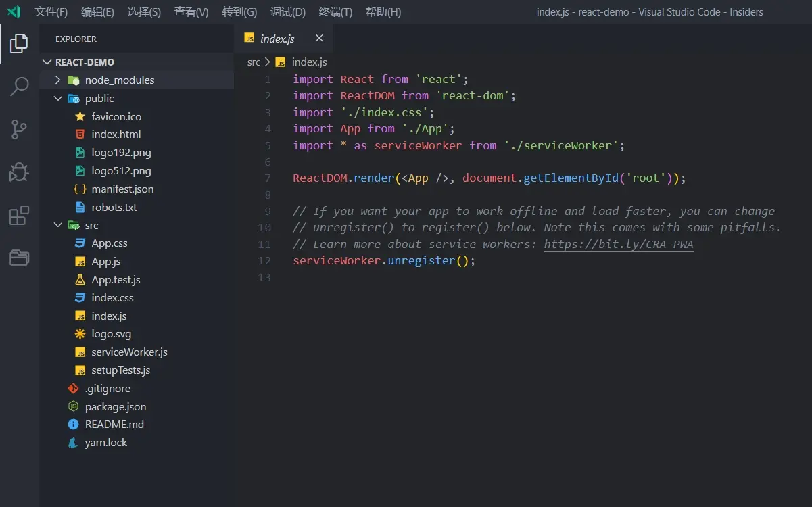Click the JS icon in index.js breadcrumb

pyautogui.click(x=281, y=62)
